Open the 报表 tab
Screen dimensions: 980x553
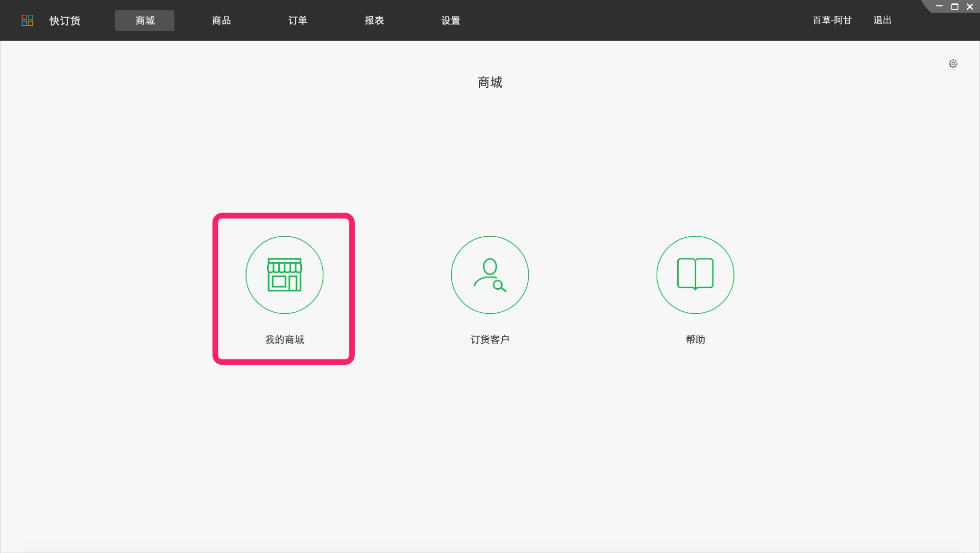(374, 20)
